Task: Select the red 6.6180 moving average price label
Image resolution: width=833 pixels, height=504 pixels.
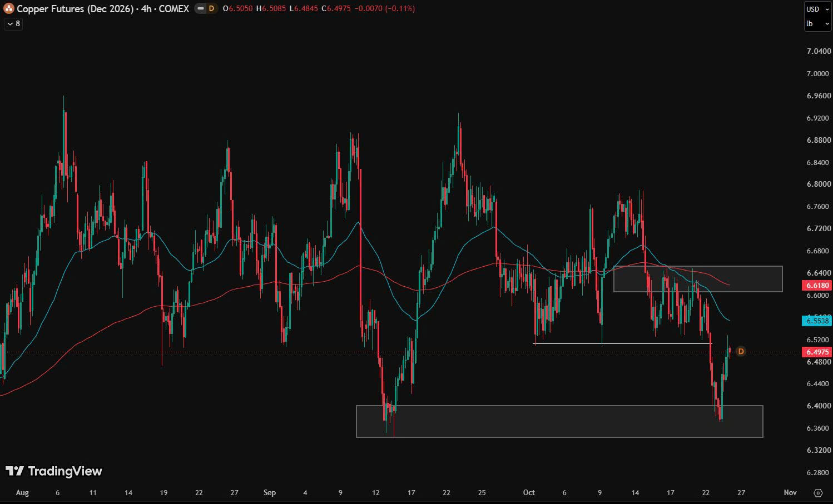Action: 817,285
